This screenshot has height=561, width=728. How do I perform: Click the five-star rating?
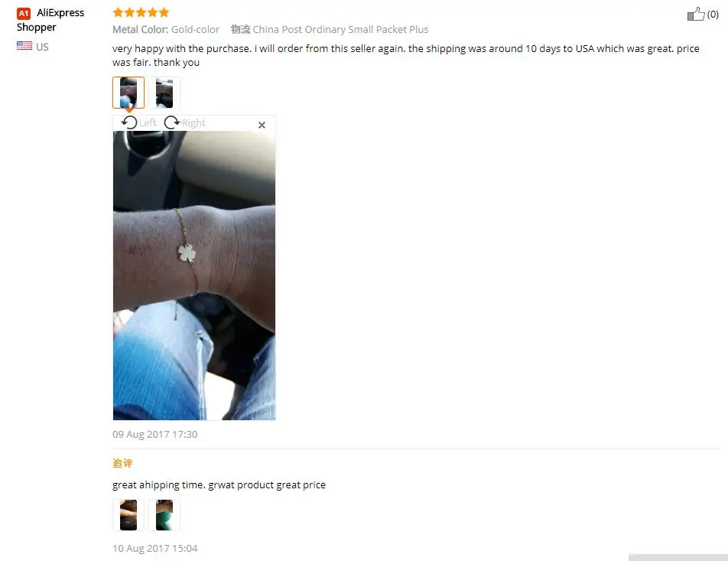141,12
